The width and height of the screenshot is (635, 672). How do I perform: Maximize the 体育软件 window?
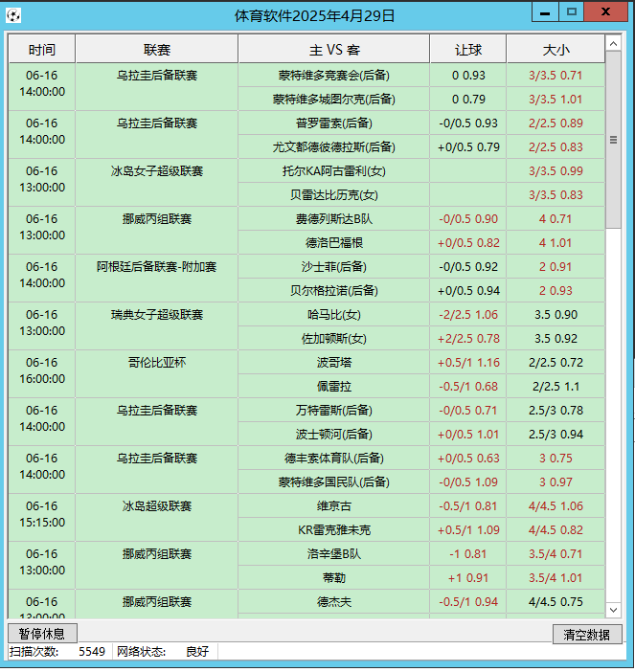coord(572,12)
